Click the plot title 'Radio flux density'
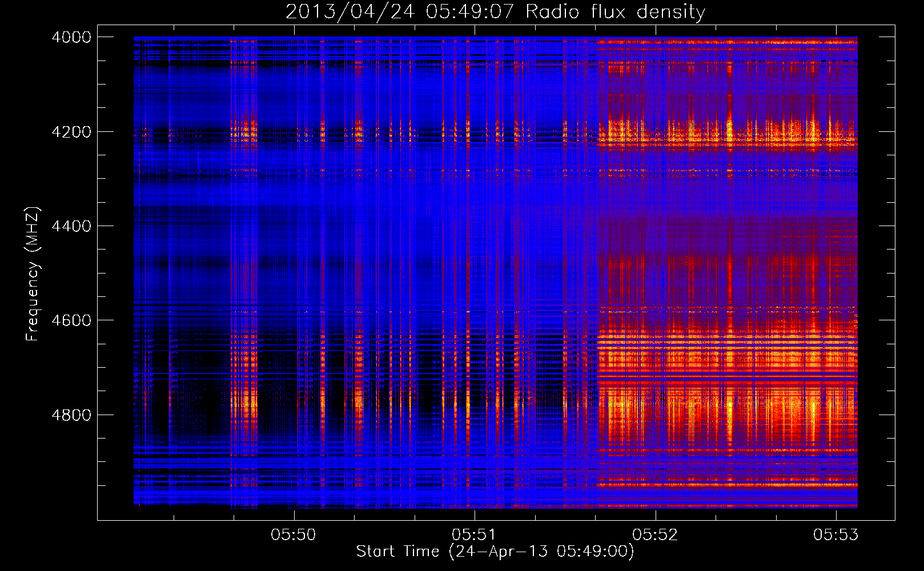Screen dimensions: 924x571 (x=615, y=11)
